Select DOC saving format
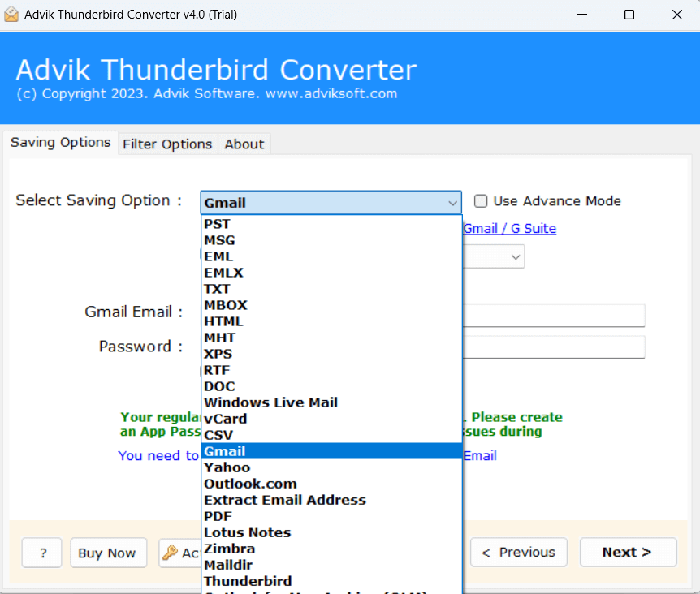Screen dimensions: 700x594 (x=331, y=386)
